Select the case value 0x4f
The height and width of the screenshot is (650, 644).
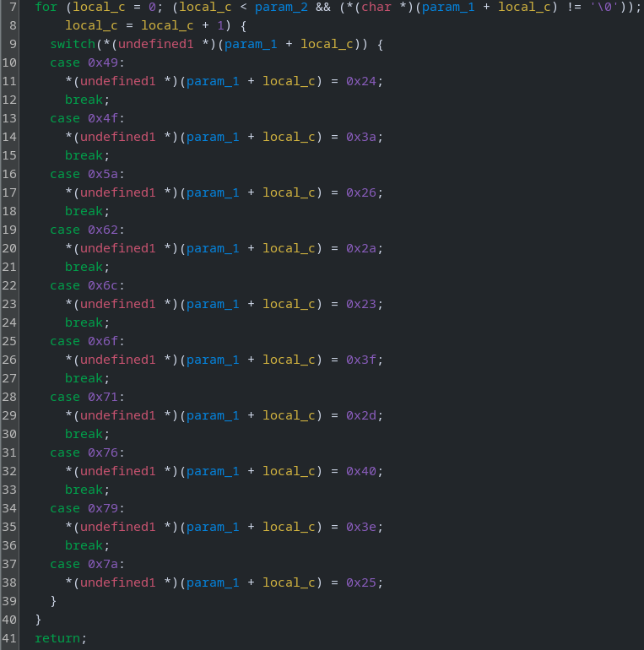click(103, 118)
